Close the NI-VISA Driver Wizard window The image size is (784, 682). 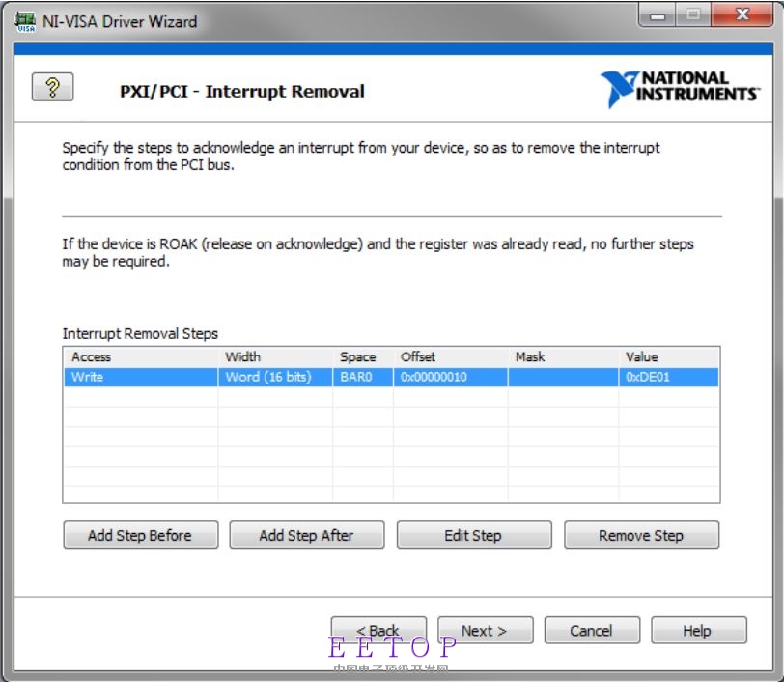(742, 14)
